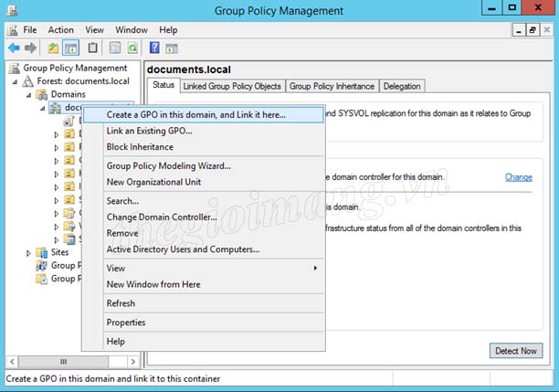This screenshot has height=392, width=559.
Task: Open the Window menu
Action: 132,30
